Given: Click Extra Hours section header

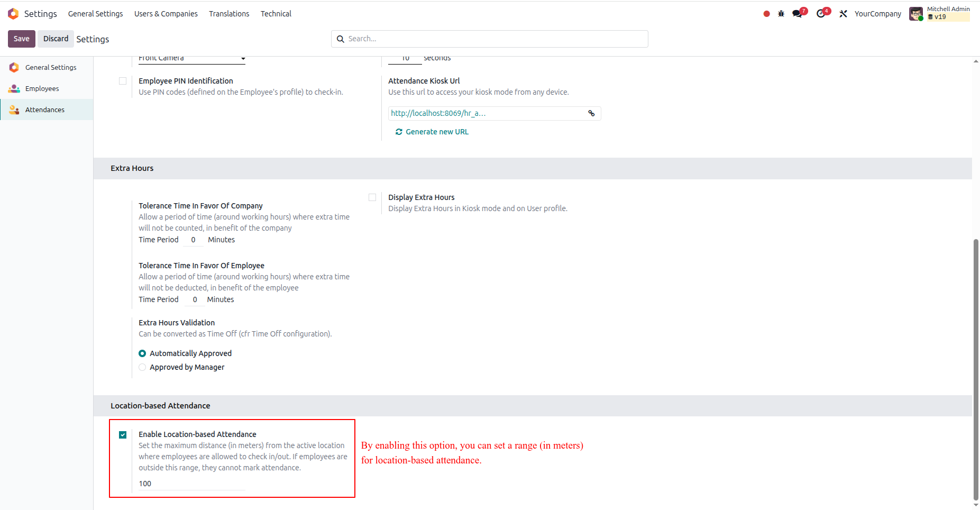Looking at the screenshot, I should point(132,168).
